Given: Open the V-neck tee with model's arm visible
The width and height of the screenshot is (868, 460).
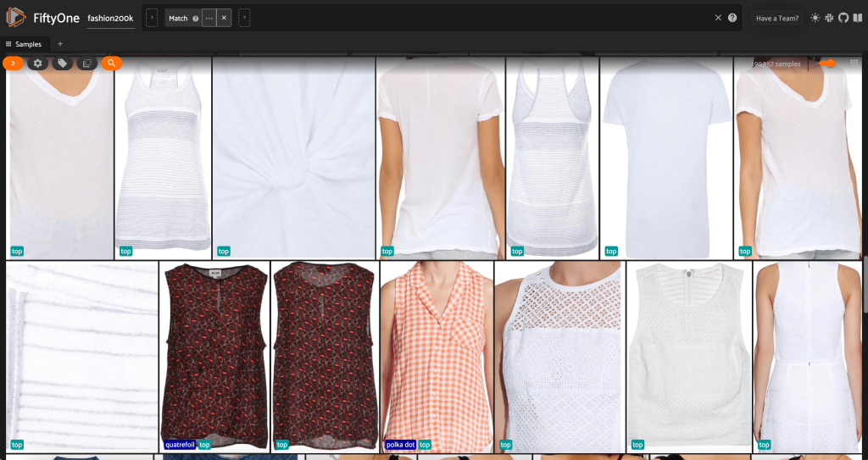Looking at the screenshot, I should click(798, 158).
